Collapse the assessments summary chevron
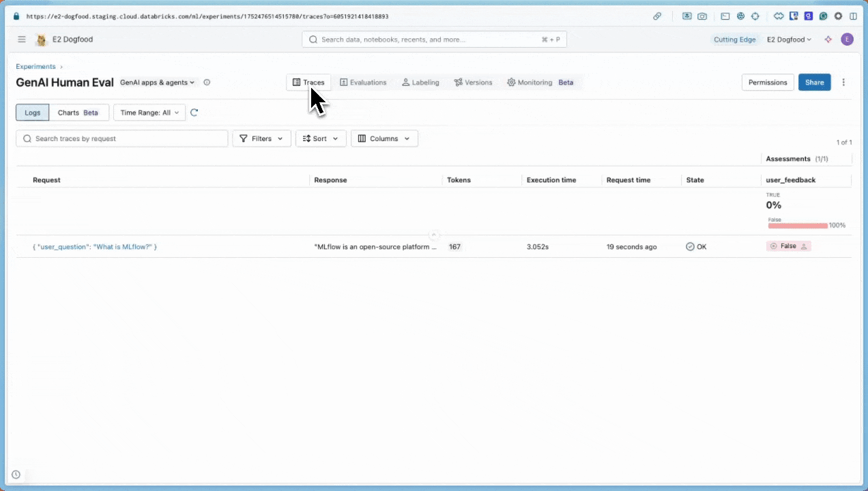 [x=434, y=235]
